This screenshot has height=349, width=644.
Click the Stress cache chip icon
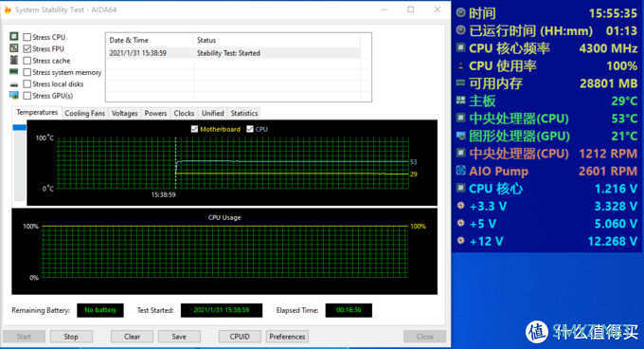(14, 60)
